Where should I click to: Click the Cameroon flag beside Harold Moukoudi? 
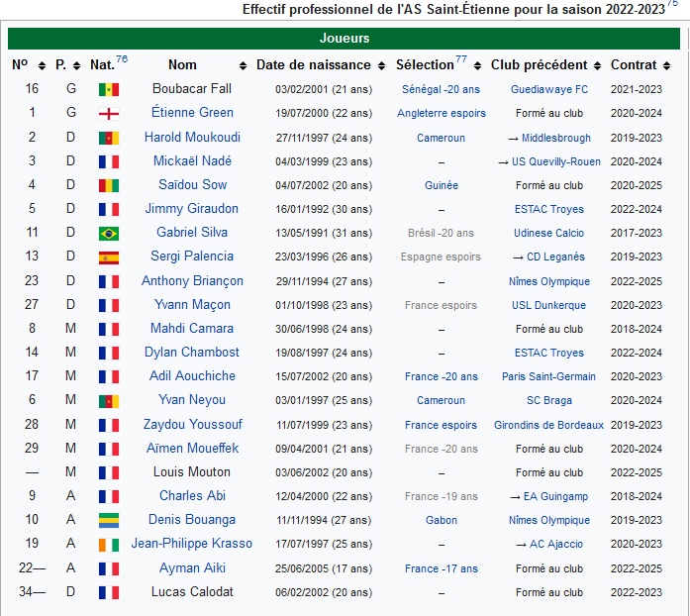108,138
